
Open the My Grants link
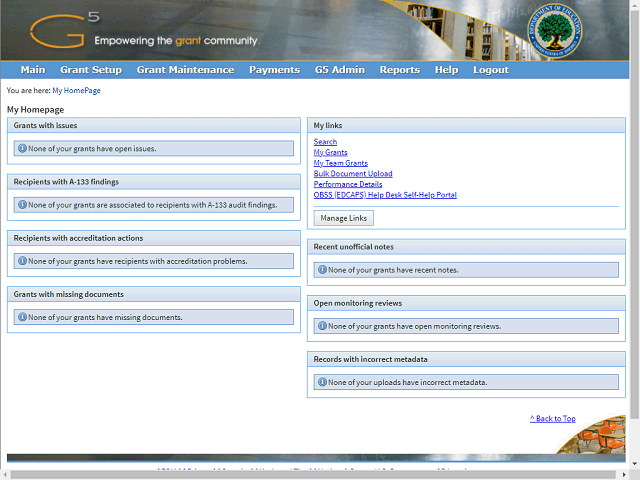(330, 152)
